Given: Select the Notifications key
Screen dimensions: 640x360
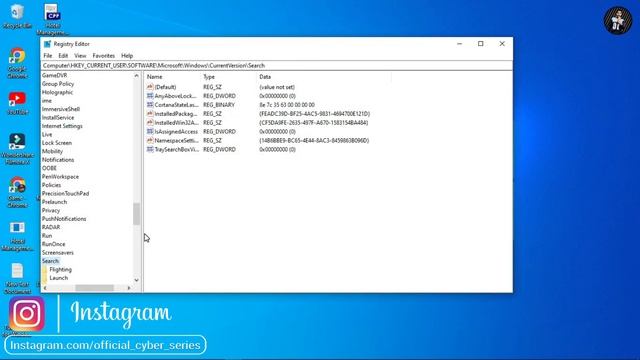Looking at the screenshot, I should click(x=58, y=160).
